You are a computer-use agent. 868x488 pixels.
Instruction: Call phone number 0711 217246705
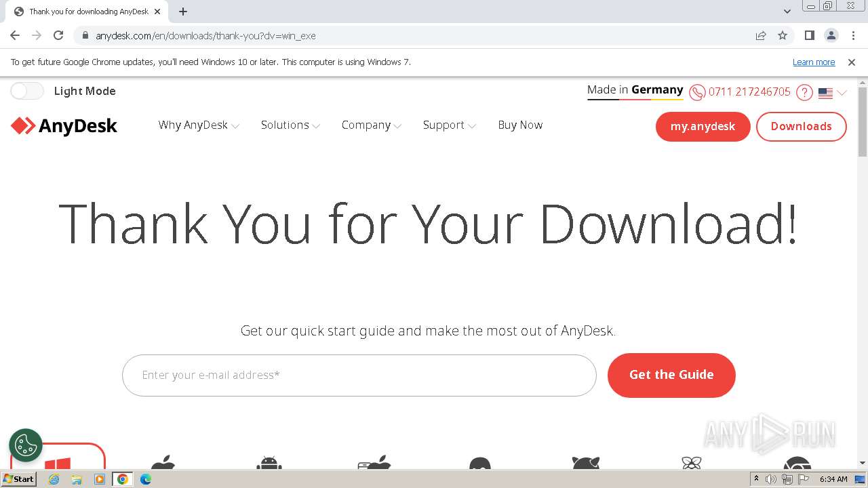click(x=749, y=91)
